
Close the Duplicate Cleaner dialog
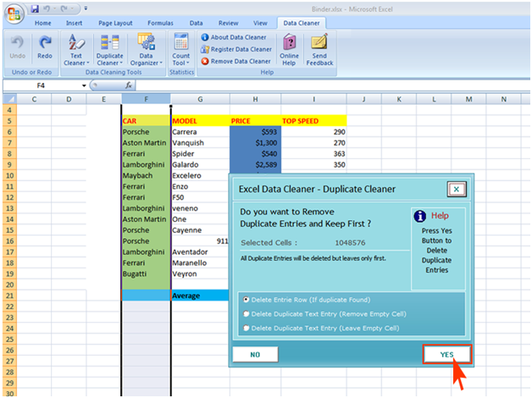457,189
